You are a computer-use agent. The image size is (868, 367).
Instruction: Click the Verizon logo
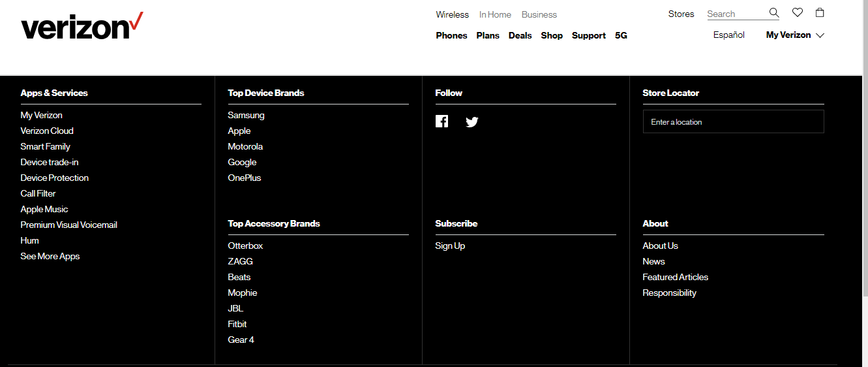(82, 25)
